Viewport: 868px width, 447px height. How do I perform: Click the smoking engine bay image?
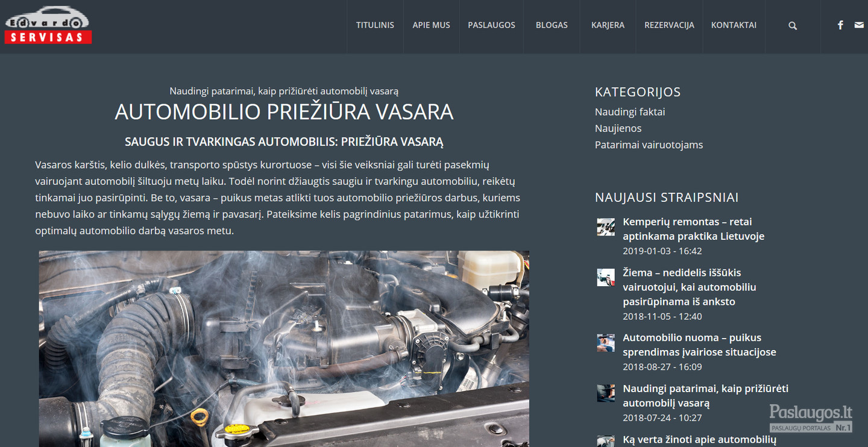click(284, 349)
